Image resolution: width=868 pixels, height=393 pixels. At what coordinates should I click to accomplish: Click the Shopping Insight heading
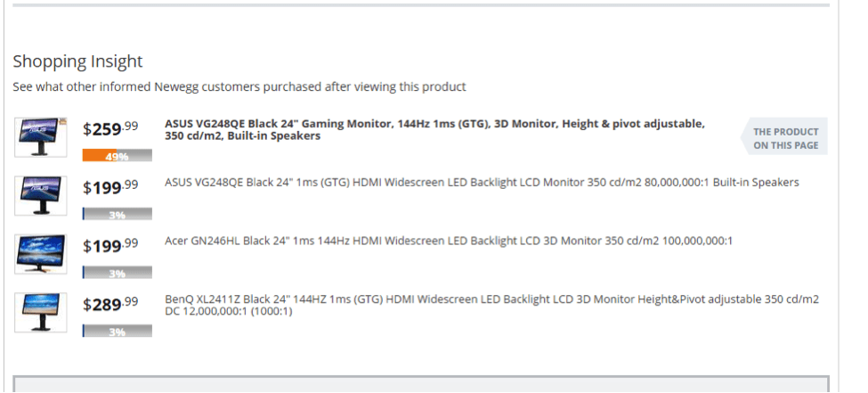point(77,61)
